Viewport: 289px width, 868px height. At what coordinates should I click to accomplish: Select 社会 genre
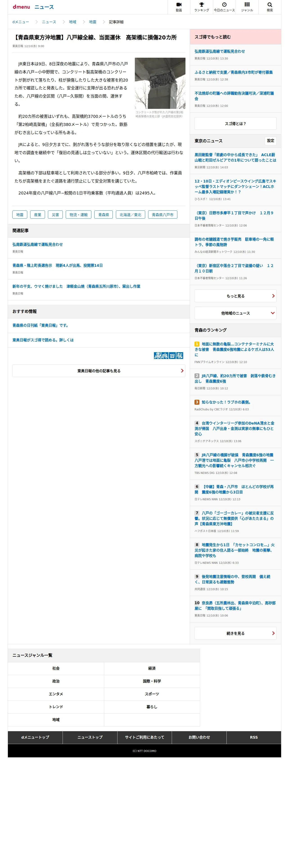(x=56, y=669)
